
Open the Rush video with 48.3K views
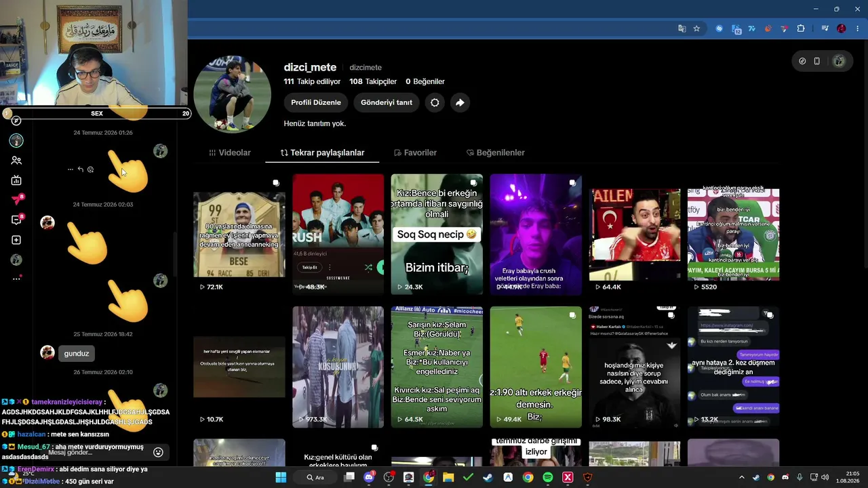click(338, 235)
